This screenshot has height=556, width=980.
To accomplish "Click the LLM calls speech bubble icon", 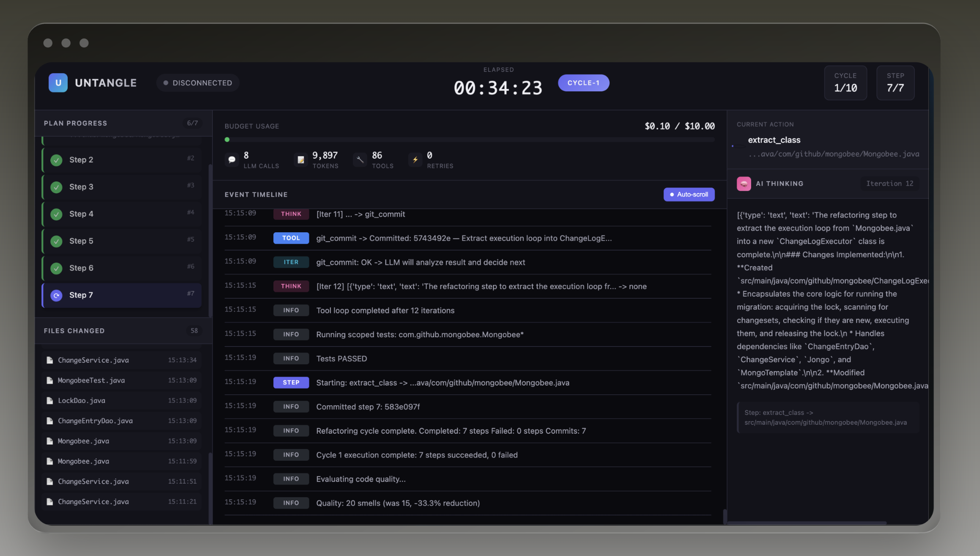I will [x=231, y=160].
